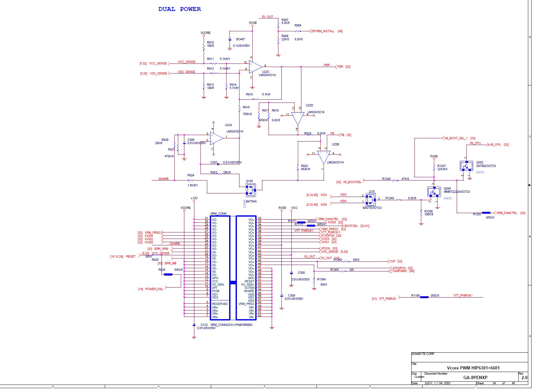The height and width of the screenshot is (392, 536).
Task: Select the U22B op-amp triangle
Action: pyautogui.click(x=323, y=157)
